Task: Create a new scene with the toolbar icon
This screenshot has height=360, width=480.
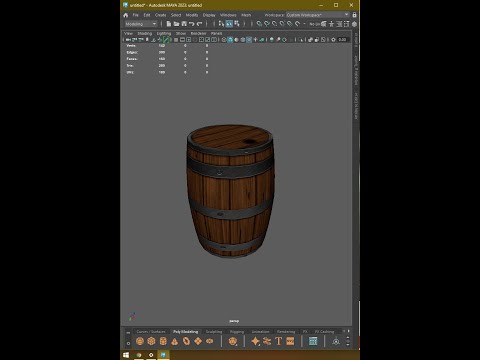Action: click(x=169, y=24)
